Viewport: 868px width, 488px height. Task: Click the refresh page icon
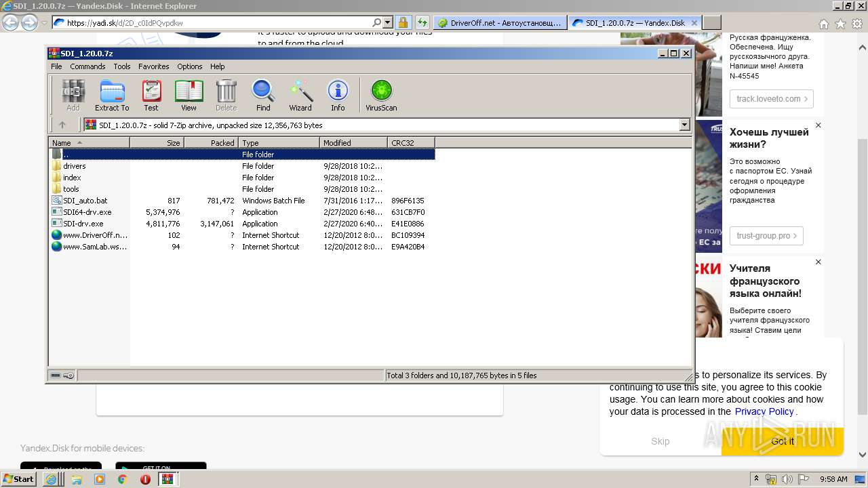pos(422,22)
